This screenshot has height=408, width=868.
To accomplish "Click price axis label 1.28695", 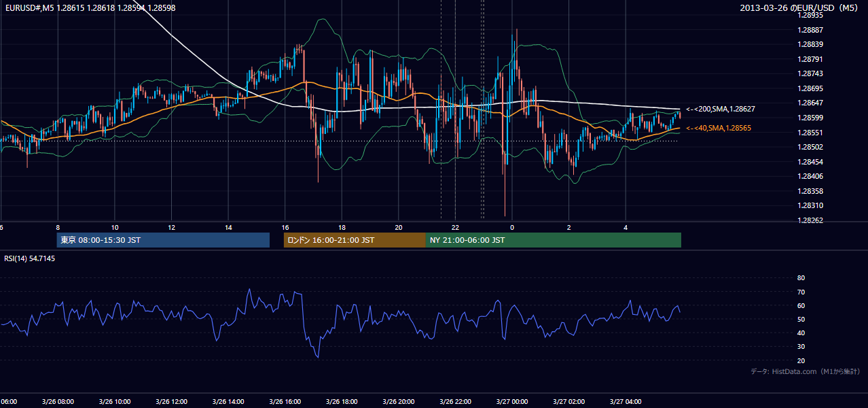I will tap(810, 88).
